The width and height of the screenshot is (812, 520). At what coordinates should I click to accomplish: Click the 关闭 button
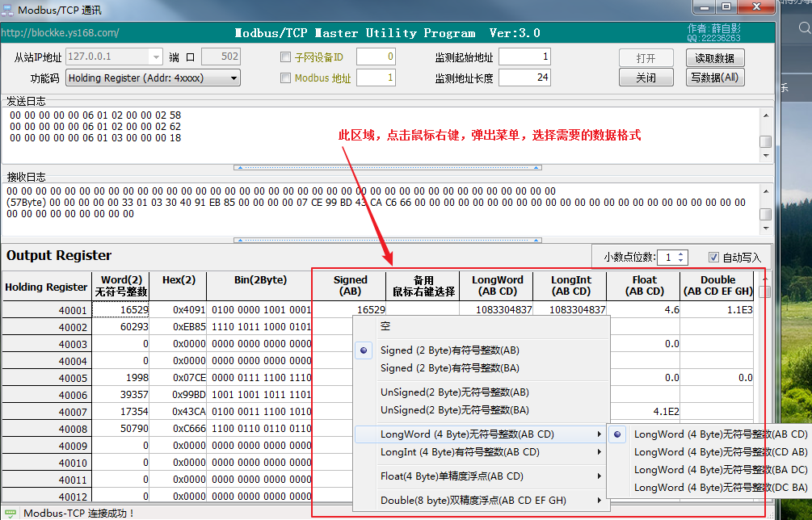click(x=646, y=78)
